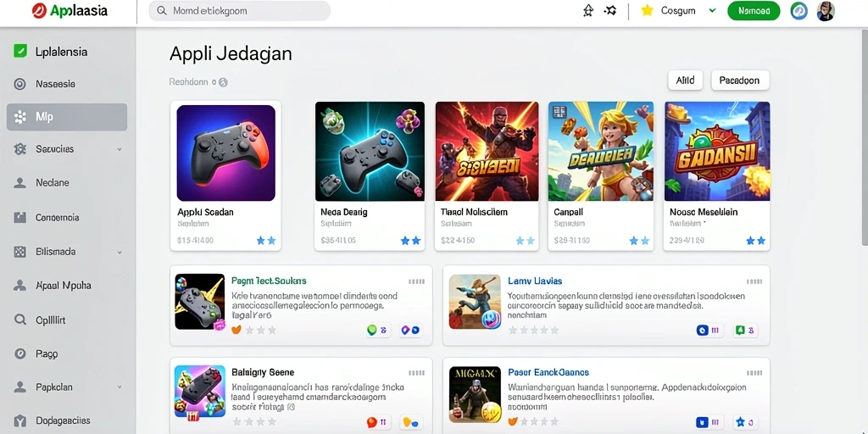Click the heart icon in Peser EanckGaenes

pyautogui.click(x=513, y=421)
